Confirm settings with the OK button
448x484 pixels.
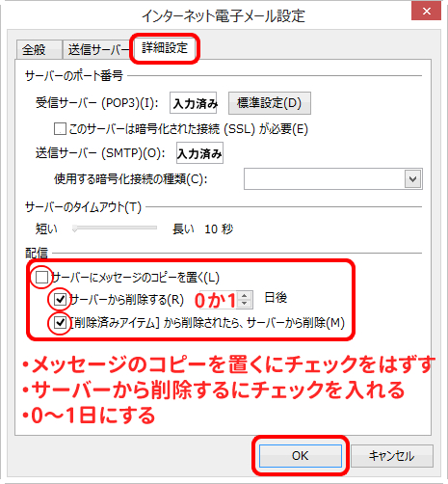click(301, 456)
